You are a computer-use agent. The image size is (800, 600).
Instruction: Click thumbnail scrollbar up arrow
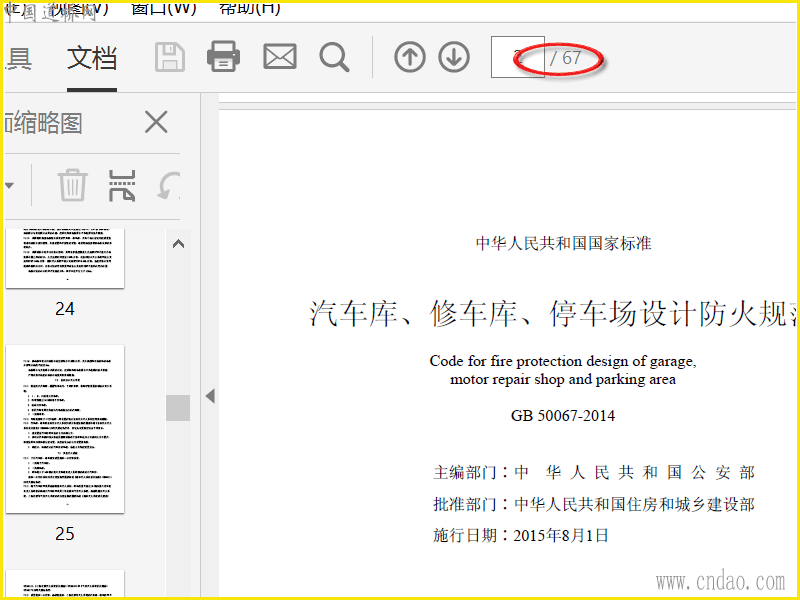click(x=178, y=244)
